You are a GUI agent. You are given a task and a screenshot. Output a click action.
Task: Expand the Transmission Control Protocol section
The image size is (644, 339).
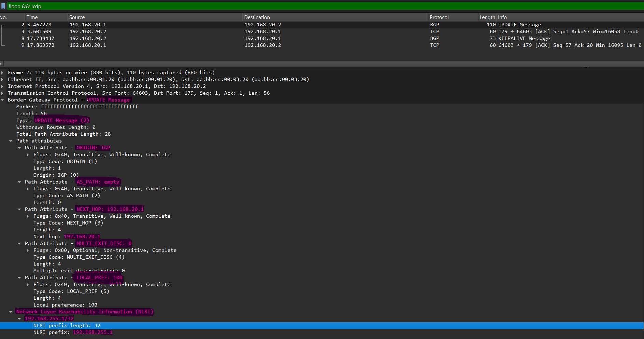3,93
